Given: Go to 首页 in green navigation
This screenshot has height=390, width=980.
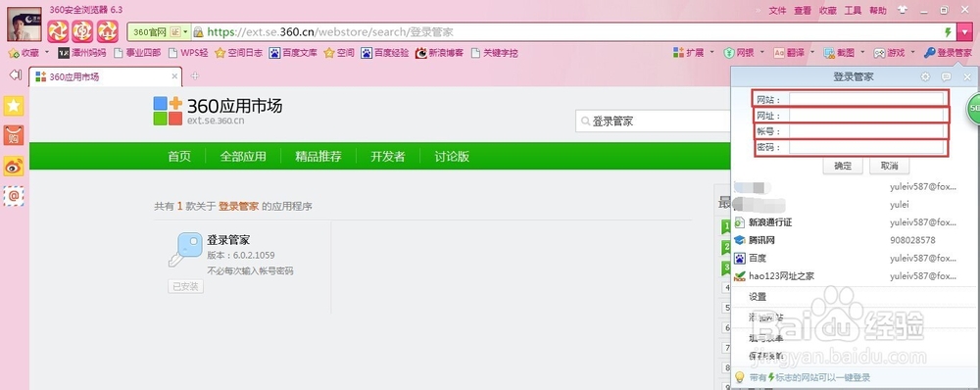Looking at the screenshot, I should pos(179,156).
